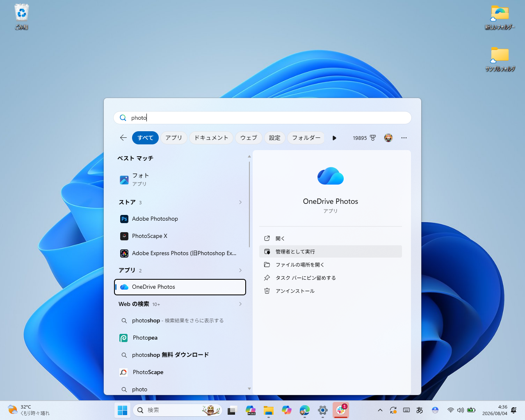Open Task View on the taskbar
This screenshot has height=420, width=525.
click(x=233, y=410)
